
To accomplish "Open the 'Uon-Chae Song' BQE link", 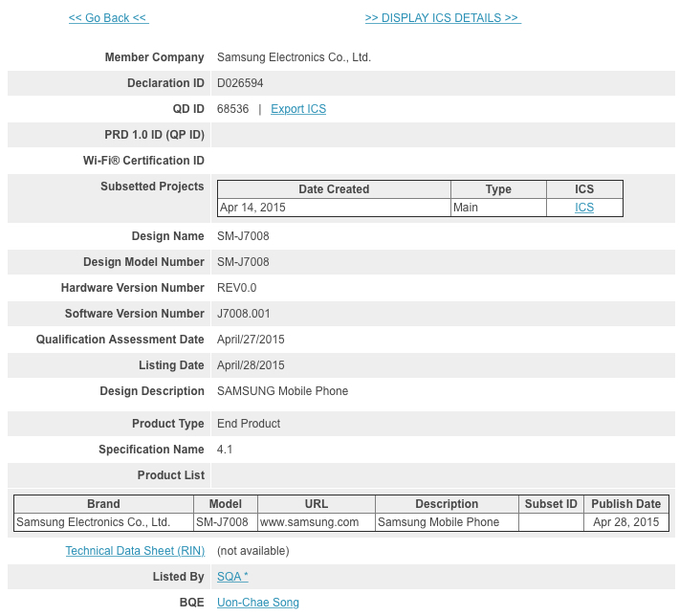I will click(x=258, y=603).
